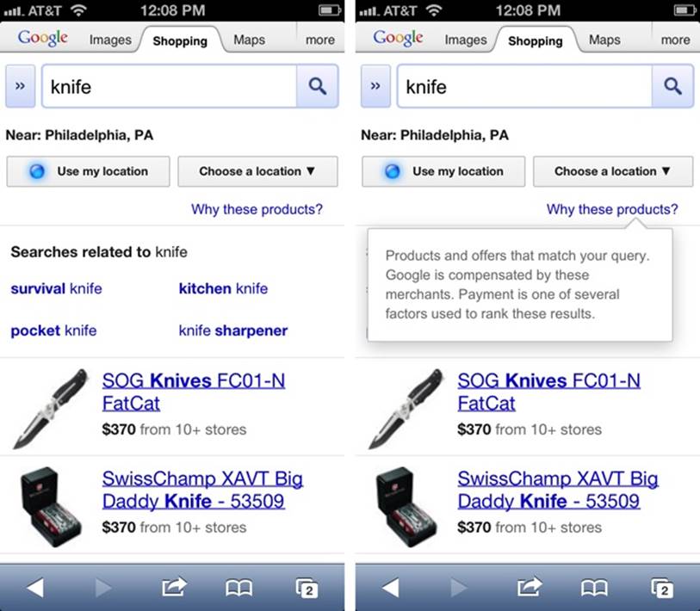Tap the search magnifier icon in left screen

tap(318, 86)
